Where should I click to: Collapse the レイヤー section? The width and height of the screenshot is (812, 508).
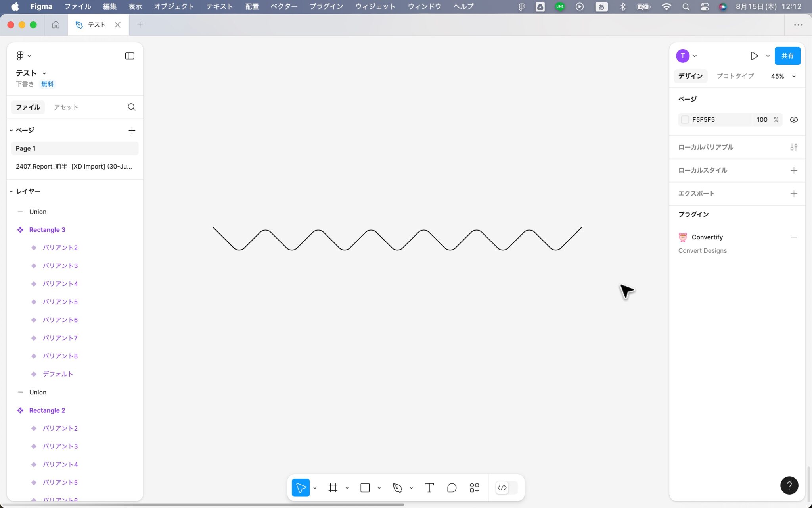click(x=11, y=191)
